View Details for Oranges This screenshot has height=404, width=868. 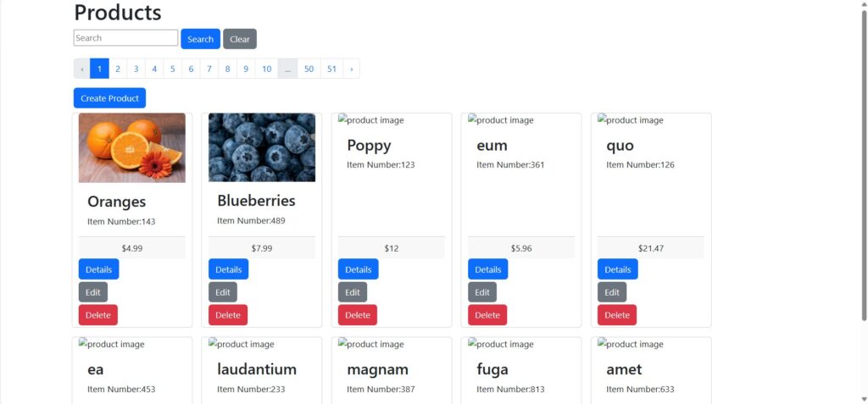[x=98, y=269]
